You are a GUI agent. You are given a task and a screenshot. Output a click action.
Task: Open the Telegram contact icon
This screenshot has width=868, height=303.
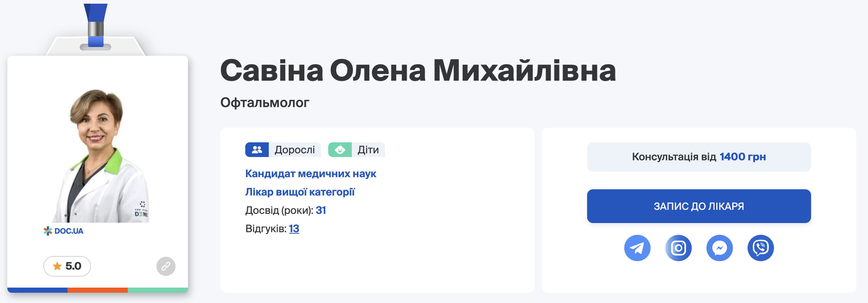tap(637, 248)
